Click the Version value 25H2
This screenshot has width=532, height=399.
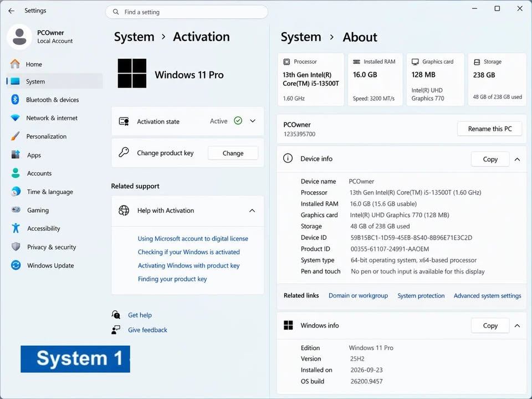[357, 359]
